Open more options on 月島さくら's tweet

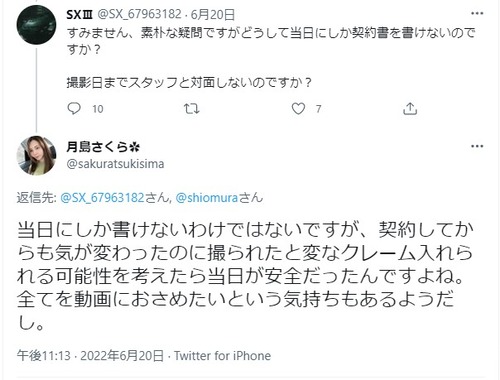[477, 146]
